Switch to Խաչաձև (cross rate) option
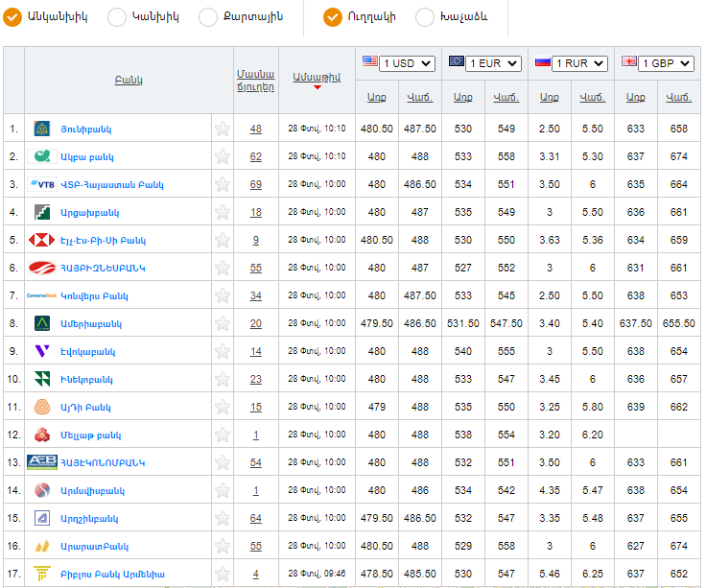Image resolution: width=706 pixels, height=588 pixels. click(425, 16)
